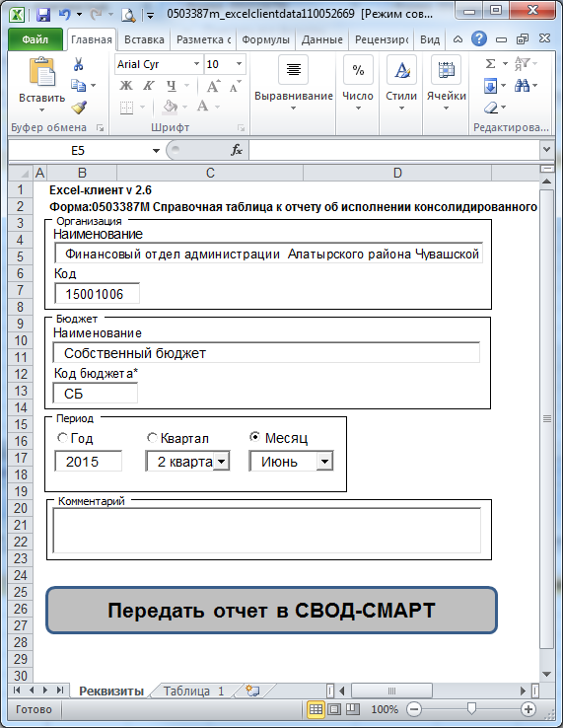The image size is (563, 728).
Task: Open the Июнь month dropdown
Action: (325, 462)
